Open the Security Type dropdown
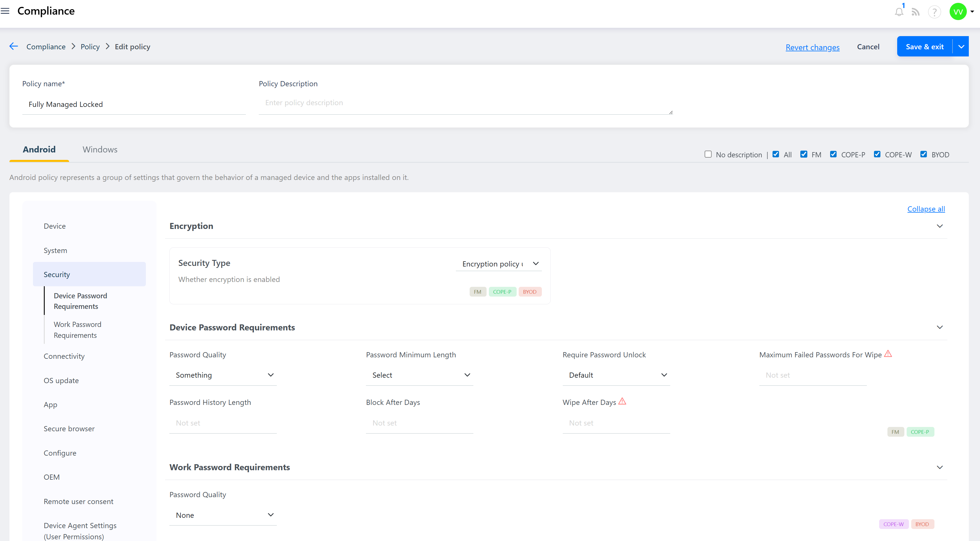This screenshot has height=541, width=980. [499, 264]
